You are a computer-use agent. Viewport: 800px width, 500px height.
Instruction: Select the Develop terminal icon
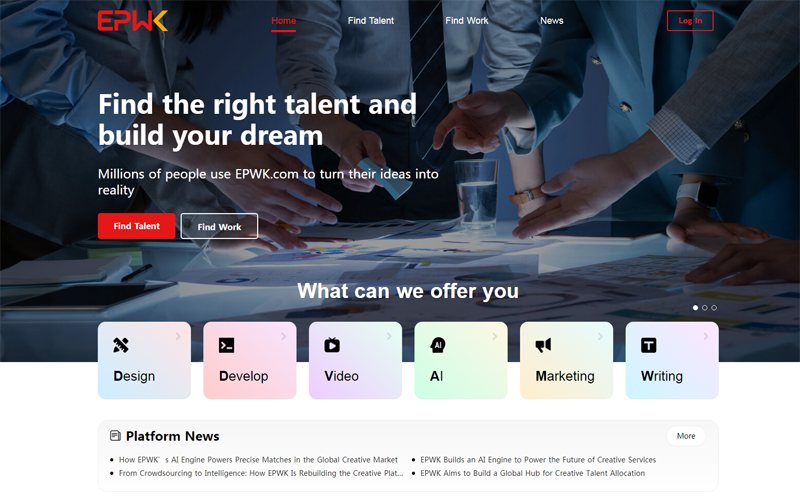(x=227, y=345)
